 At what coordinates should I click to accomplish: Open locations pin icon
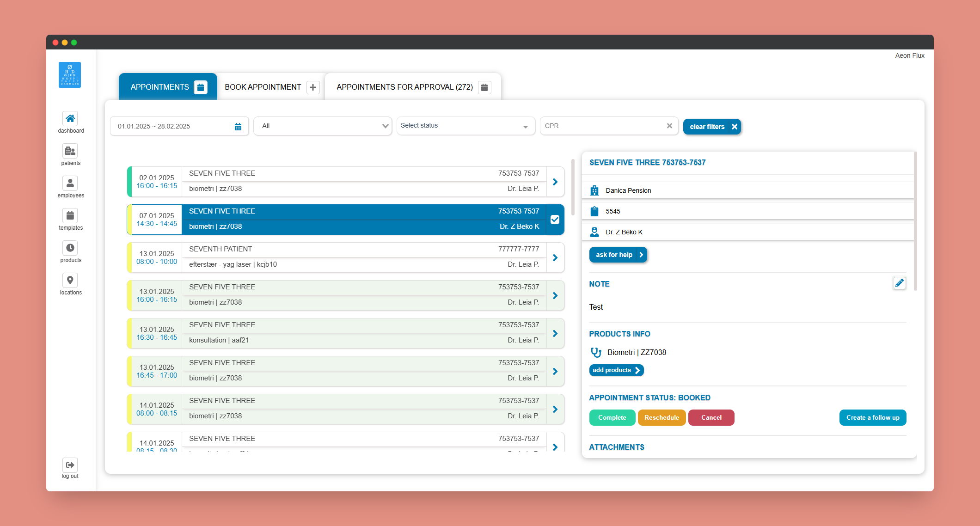(x=70, y=281)
